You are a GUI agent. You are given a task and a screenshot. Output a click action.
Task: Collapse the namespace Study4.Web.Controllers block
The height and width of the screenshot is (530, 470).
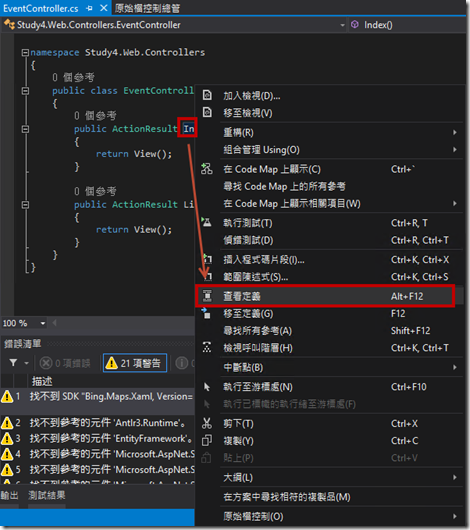click(25, 52)
